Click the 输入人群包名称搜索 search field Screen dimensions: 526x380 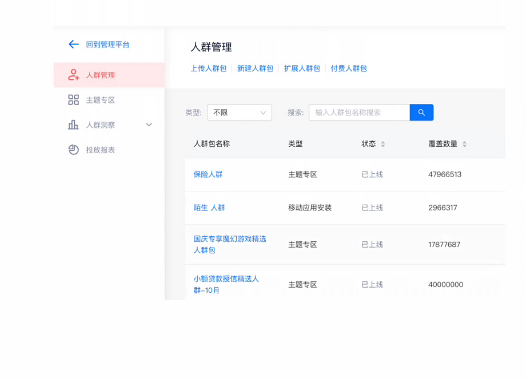click(360, 113)
